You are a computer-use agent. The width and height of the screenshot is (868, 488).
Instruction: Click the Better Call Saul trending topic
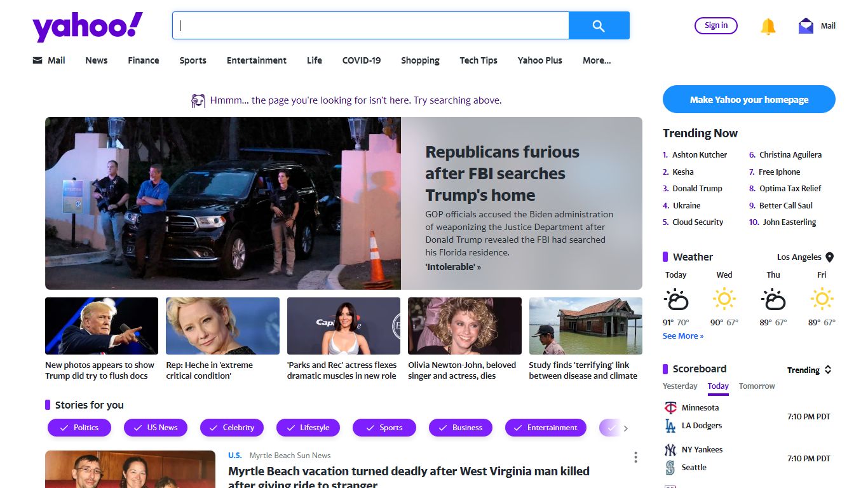[x=786, y=205]
